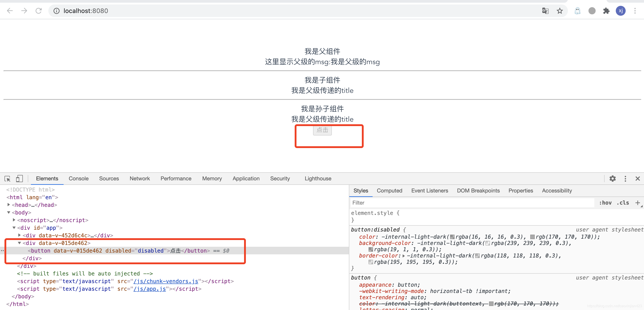Open Google Translate icon in address bar
Image resolution: width=644 pixels, height=310 pixels.
(x=545, y=11)
